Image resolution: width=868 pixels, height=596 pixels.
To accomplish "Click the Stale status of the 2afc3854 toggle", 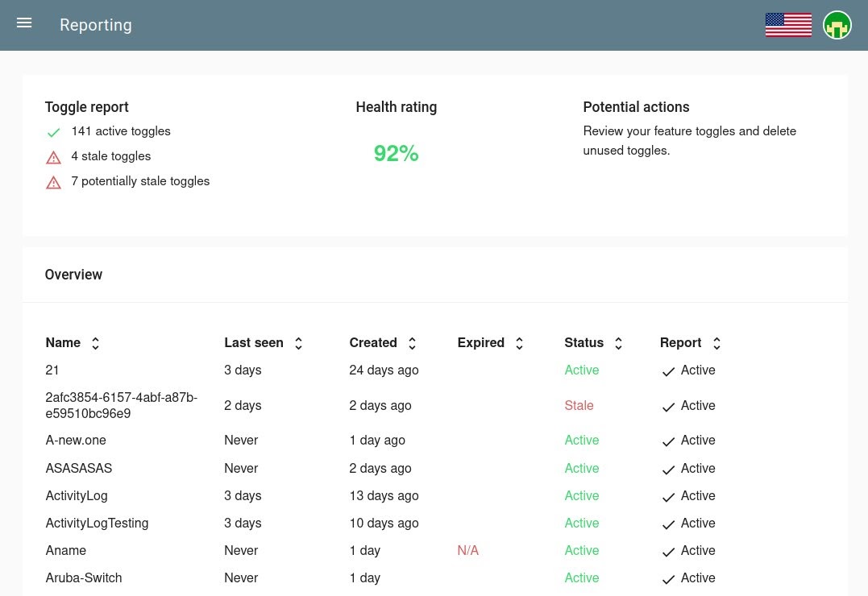I will tap(579, 405).
